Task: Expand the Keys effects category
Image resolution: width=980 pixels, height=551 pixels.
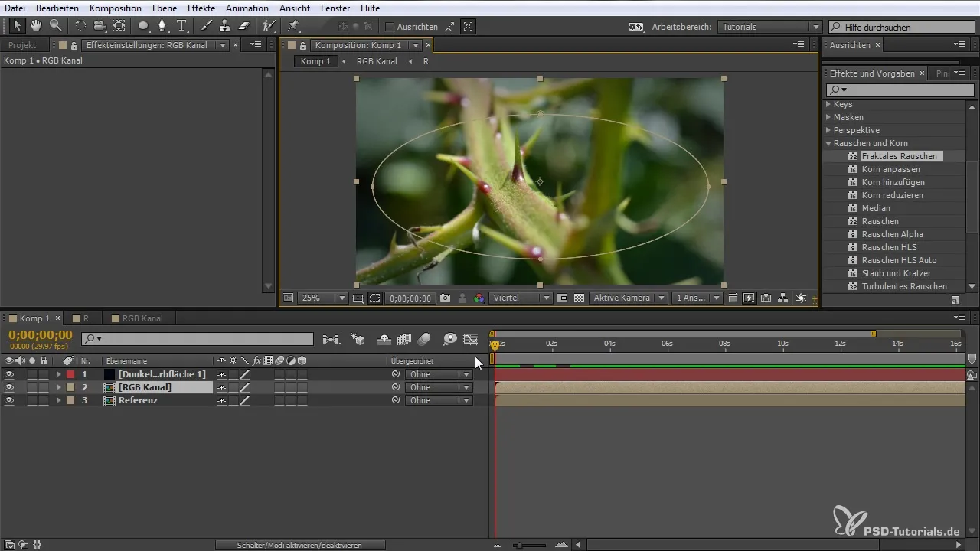Action: 828,104
